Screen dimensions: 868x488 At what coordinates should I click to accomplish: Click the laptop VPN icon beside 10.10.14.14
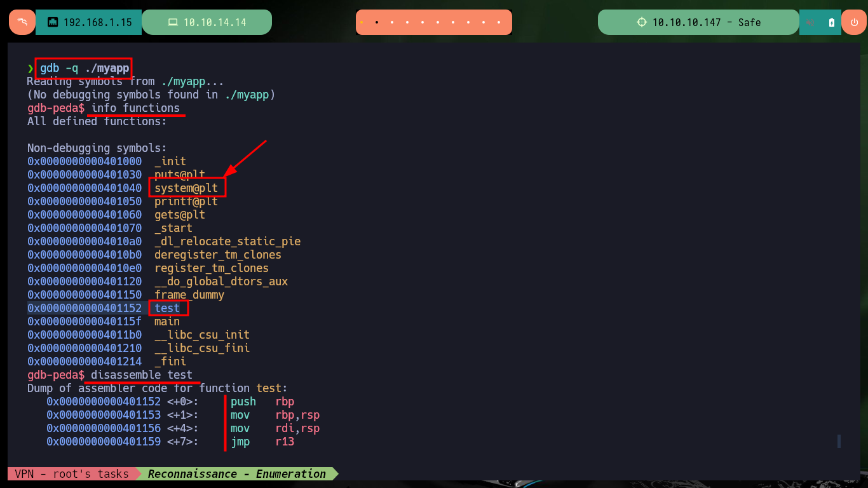coord(173,22)
